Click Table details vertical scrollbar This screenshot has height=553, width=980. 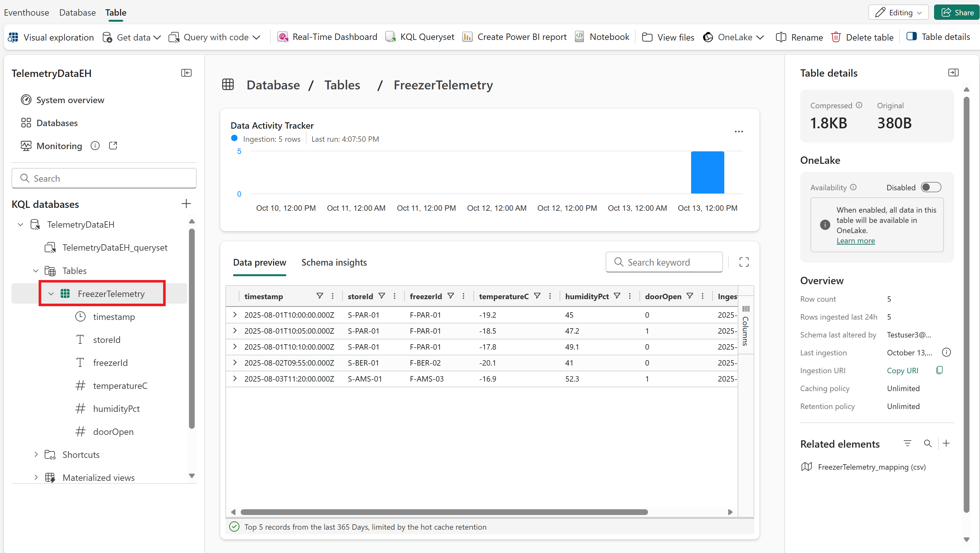pos(966,305)
